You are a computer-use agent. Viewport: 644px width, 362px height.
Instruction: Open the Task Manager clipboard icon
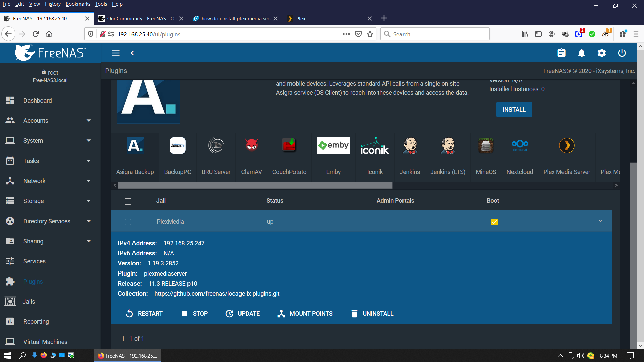561,53
